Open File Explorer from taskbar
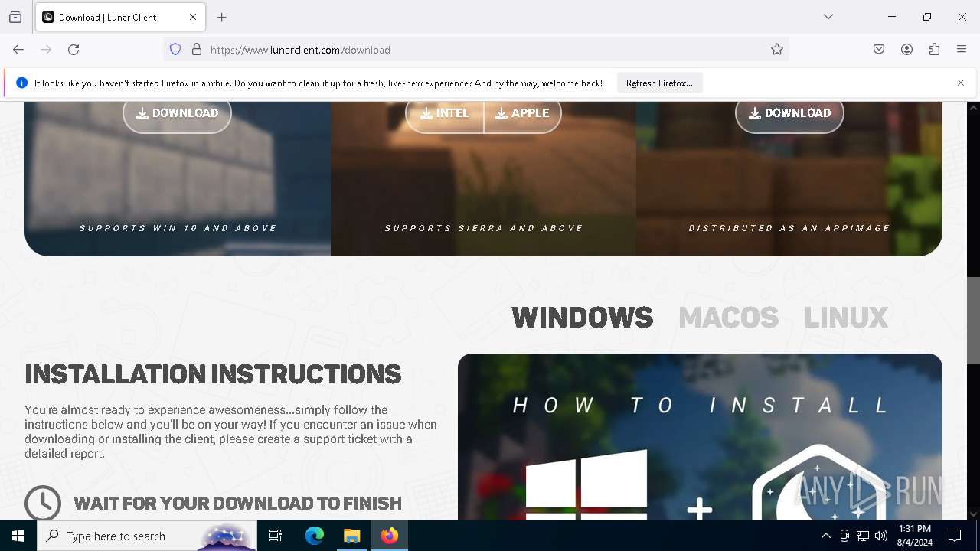980x551 pixels. 351,536
